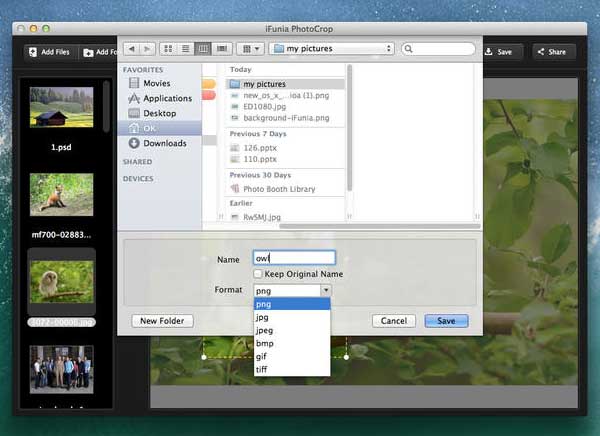Viewport: 600px width, 436px height.
Task: Click the horizontal scrollbar in file browser
Action: 380,226
